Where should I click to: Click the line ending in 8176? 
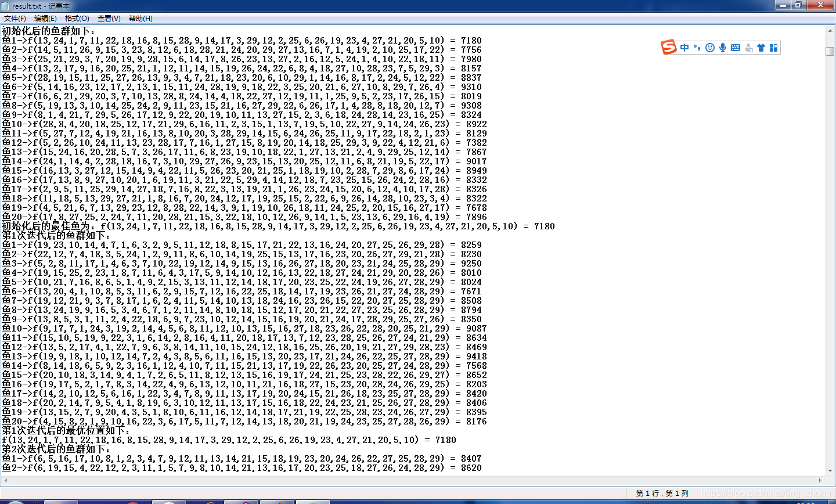tap(244, 422)
